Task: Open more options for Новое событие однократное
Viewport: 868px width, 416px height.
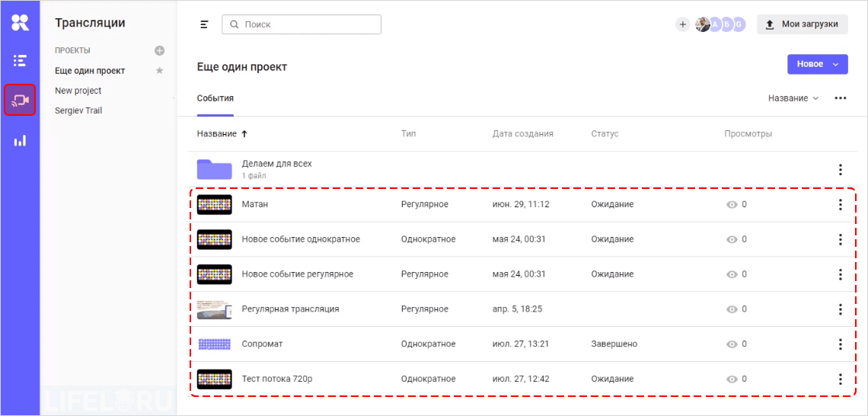Action: (x=841, y=239)
